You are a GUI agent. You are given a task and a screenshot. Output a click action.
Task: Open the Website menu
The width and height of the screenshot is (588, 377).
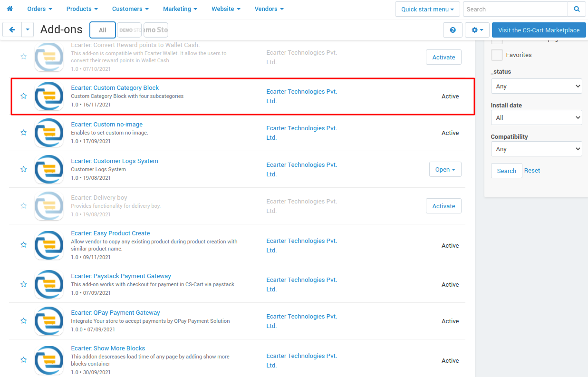click(x=226, y=9)
